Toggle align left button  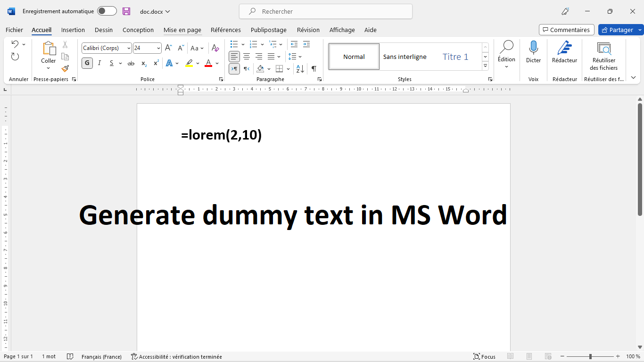(234, 57)
